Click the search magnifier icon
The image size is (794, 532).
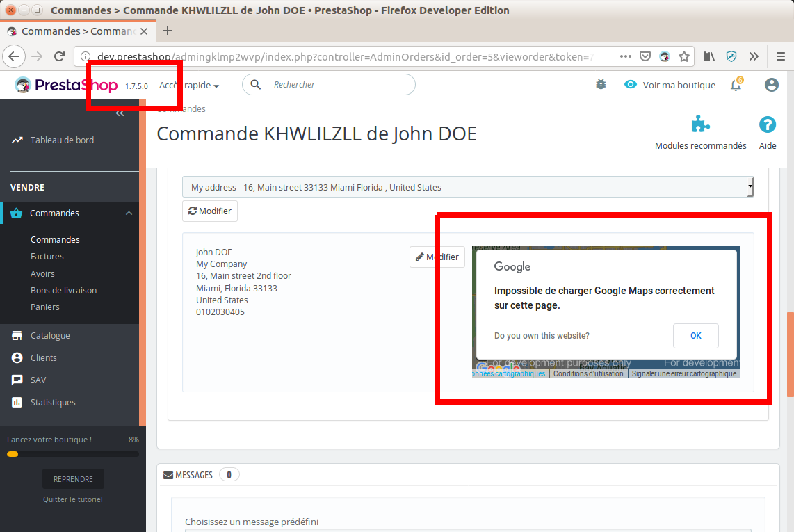[256, 85]
